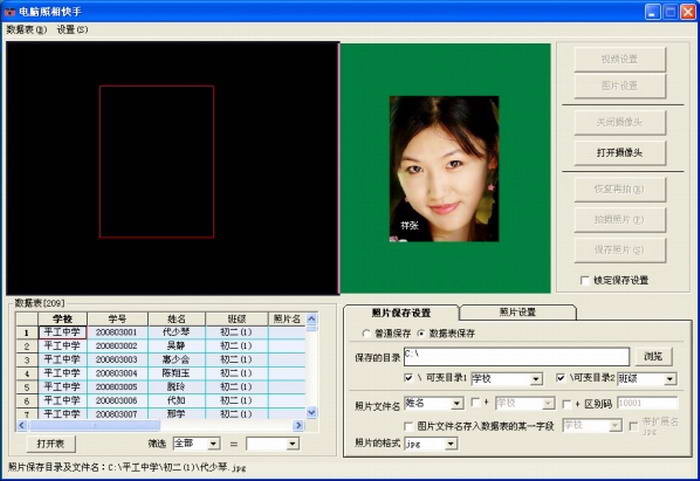Viewport: 700px width, 481px height.
Task: Open the 数据表 menu
Action: coord(26,30)
